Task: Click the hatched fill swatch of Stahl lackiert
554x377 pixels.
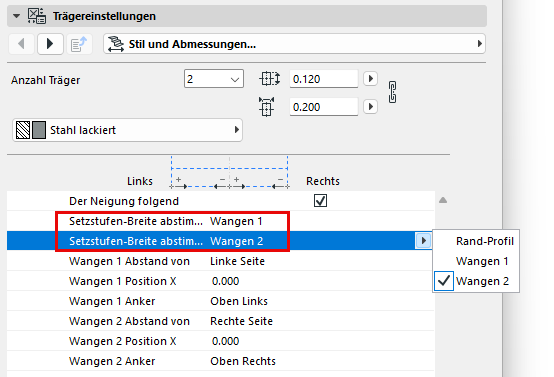Action: pos(23,130)
